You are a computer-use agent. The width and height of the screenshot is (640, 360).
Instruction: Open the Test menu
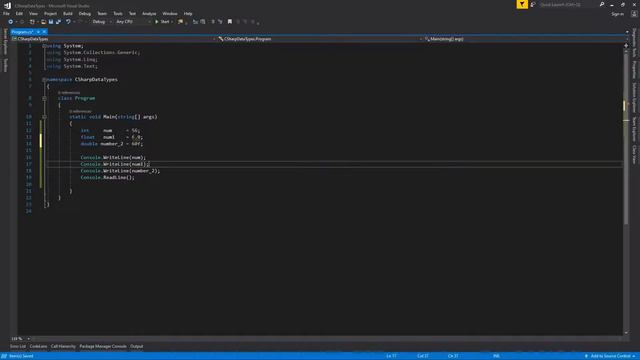pyautogui.click(x=132, y=13)
